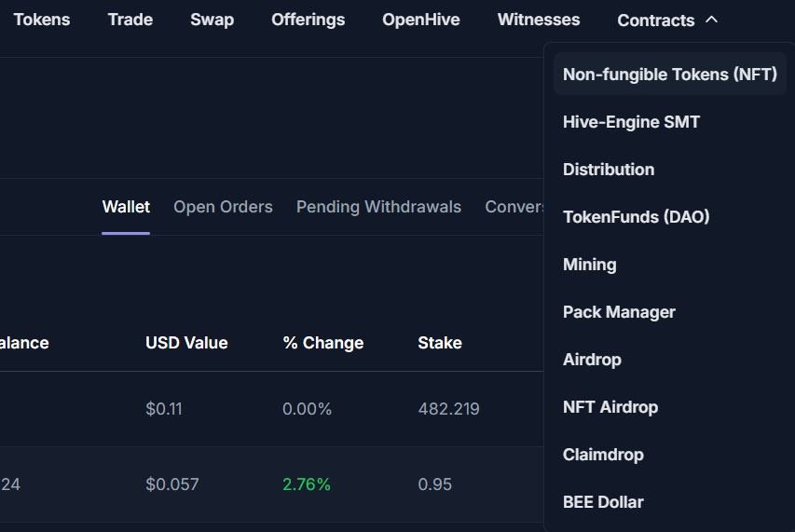
Task: Go to the Swap page
Action: point(212,20)
